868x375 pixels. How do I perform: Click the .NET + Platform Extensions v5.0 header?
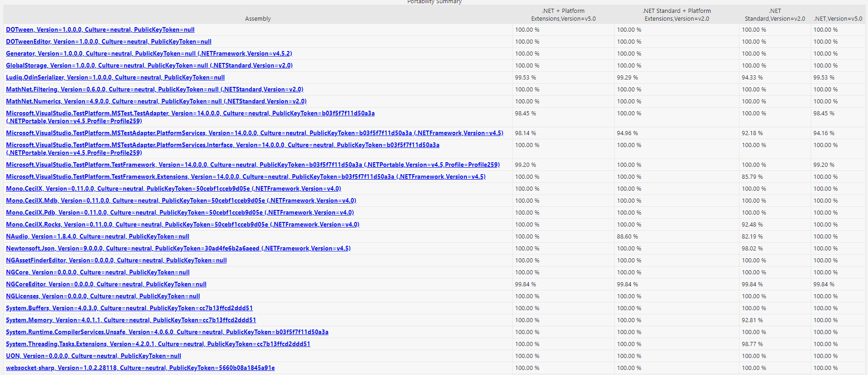[x=563, y=15]
